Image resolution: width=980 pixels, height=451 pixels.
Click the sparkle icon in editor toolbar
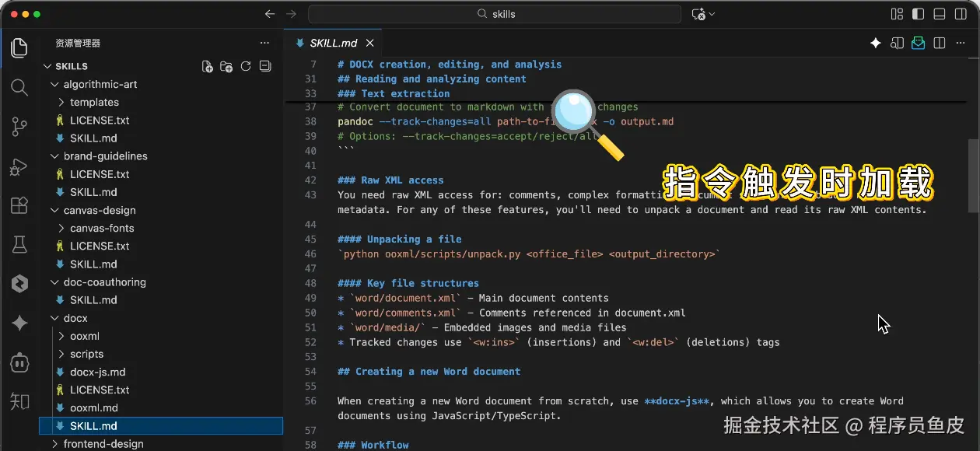click(876, 44)
